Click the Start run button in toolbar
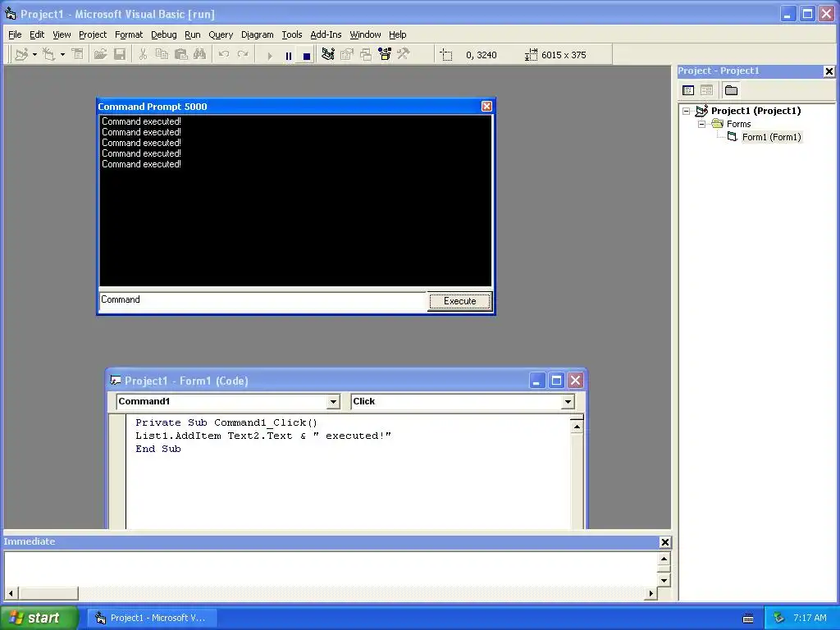Screen dimensions: 840x630 269,55
